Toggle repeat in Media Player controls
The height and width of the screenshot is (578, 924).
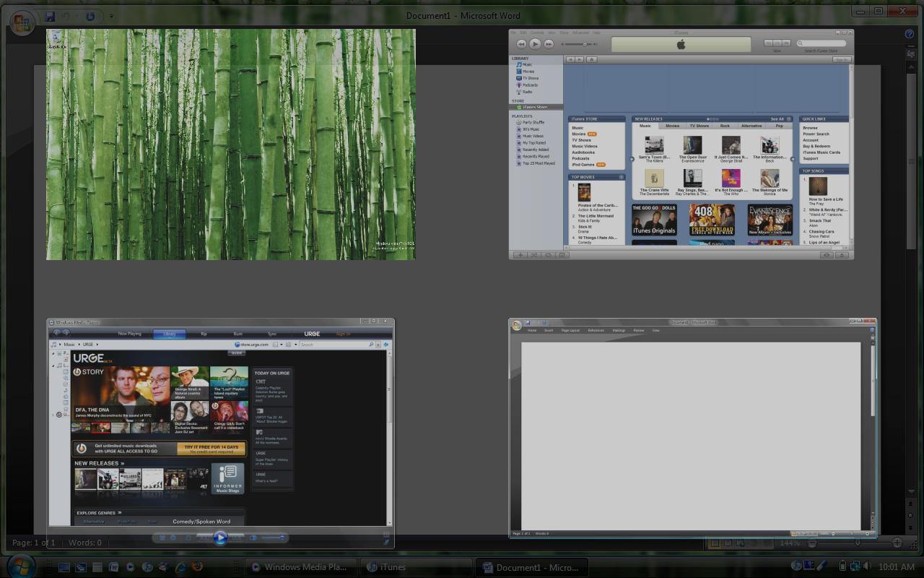click(x=173, y=538)
